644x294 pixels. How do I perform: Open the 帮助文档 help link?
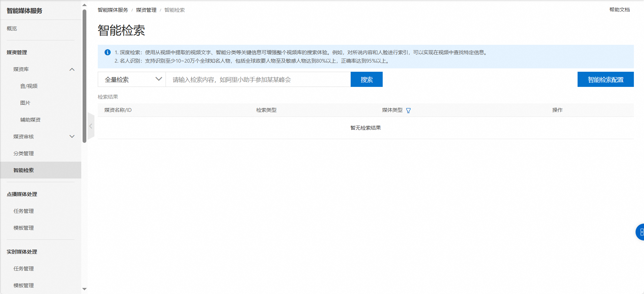[x=619, y=10]
